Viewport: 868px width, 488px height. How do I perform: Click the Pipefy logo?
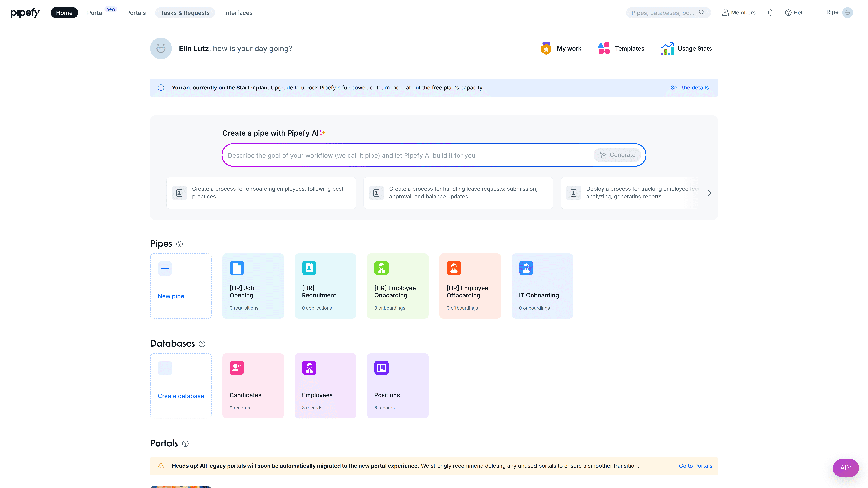[25, 13]
